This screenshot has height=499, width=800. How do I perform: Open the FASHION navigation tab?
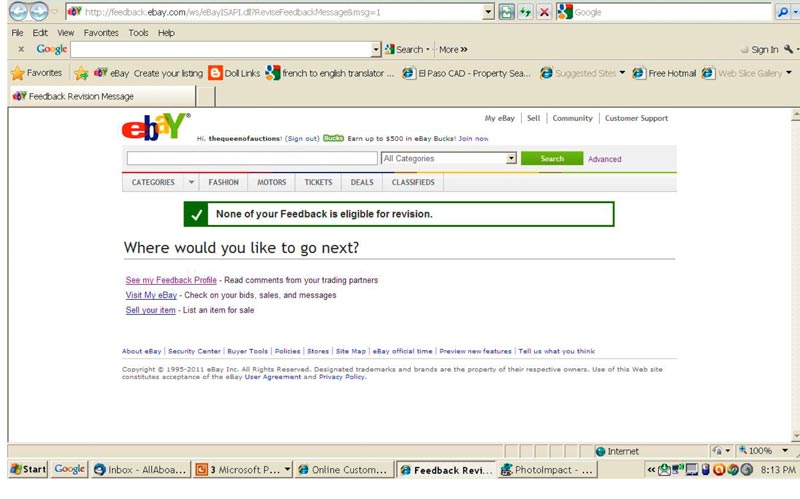click(223, 182)
